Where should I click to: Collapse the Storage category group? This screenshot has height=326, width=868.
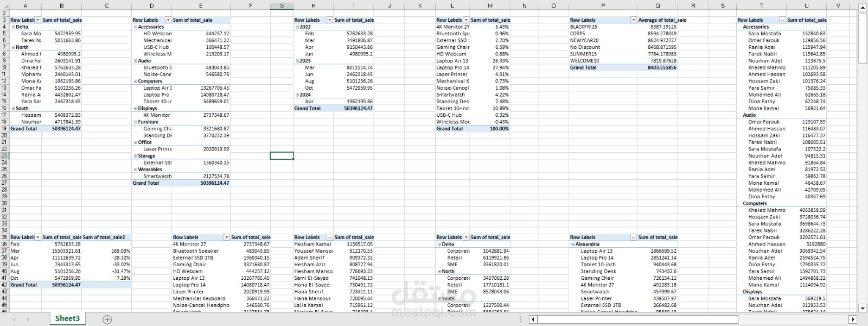click(x=136, y=156)
